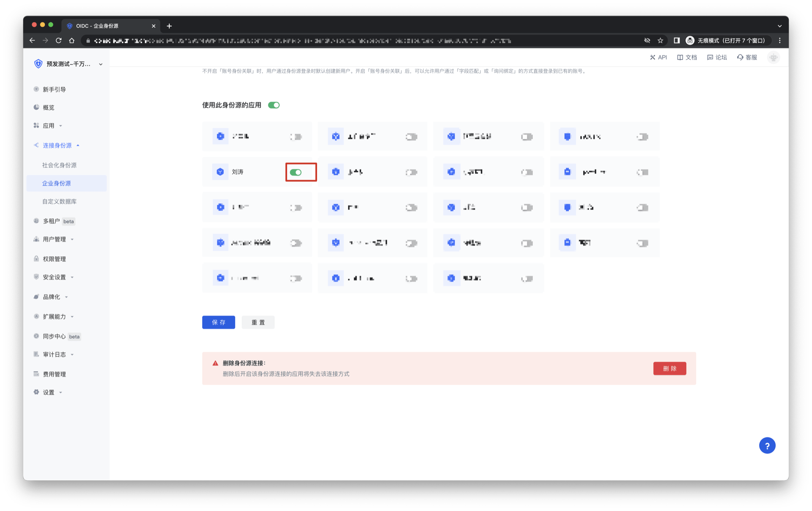The width and height of the screenshot is (812, 511).
Task: Click the 保存 save button
Action: [218, 322]
